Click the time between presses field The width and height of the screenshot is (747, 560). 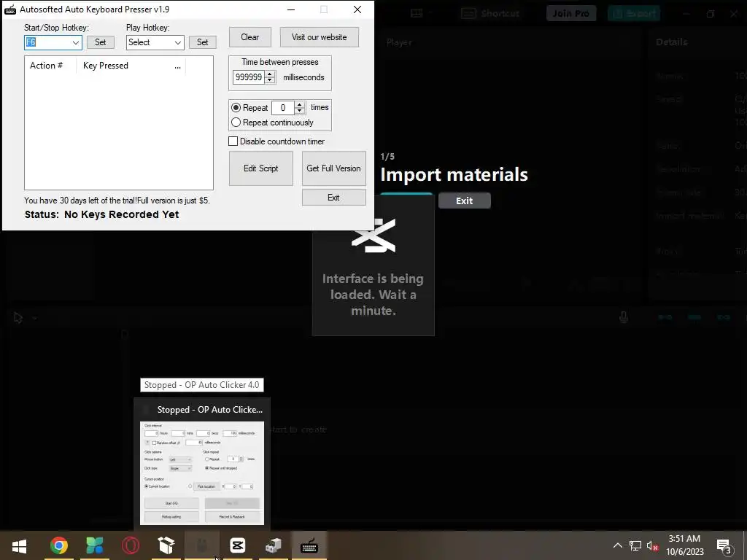tap(249, 77)
